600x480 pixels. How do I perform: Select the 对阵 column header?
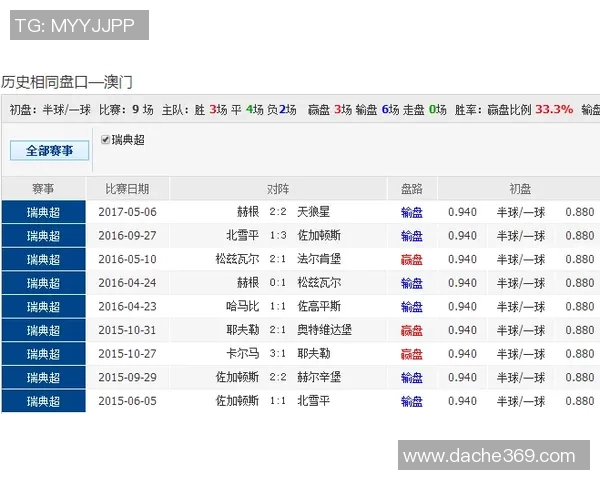tap(278, 189)
